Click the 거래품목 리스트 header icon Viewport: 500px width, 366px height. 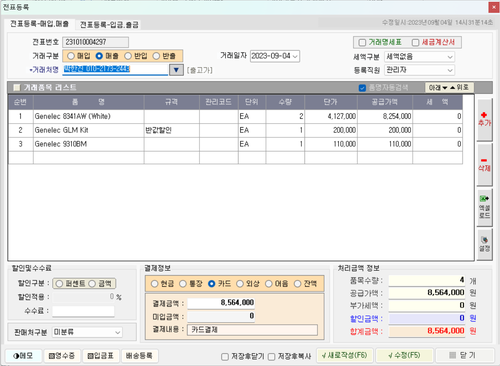[x=16, y=88]
